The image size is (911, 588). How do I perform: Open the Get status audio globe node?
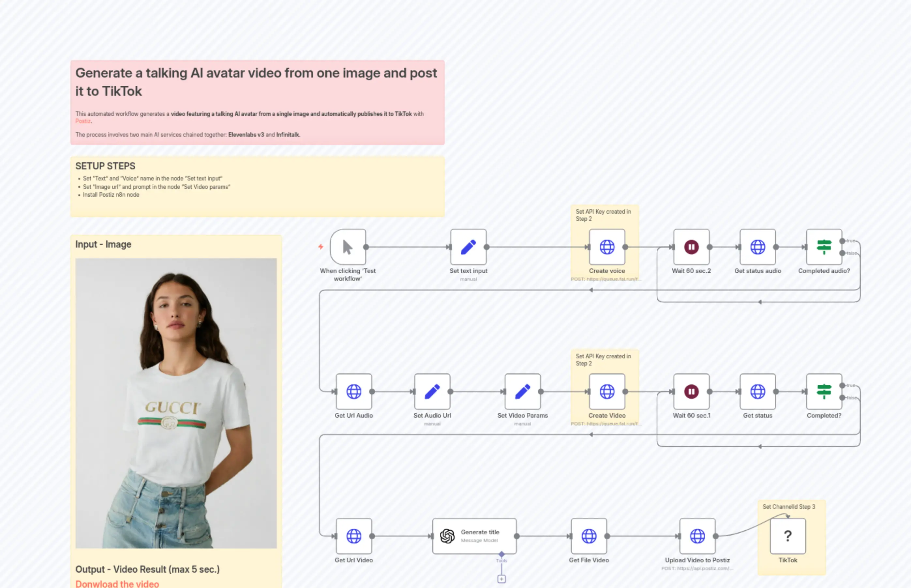(757, 247)
